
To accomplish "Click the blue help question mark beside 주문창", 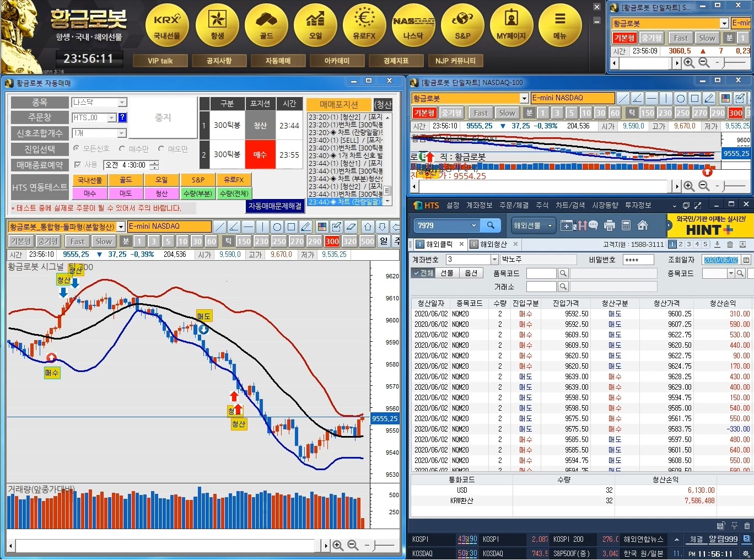I will (122, 117).
